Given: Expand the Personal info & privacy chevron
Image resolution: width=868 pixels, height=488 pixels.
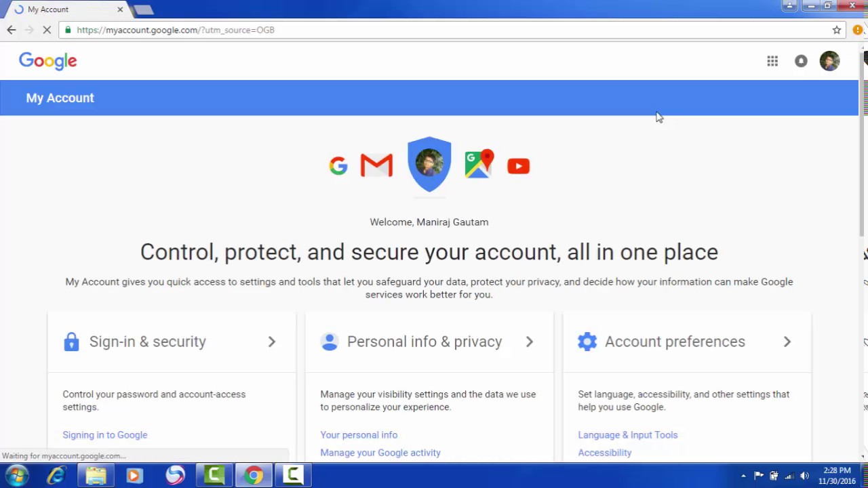Looking at the screenshot, I should point(530,342).
